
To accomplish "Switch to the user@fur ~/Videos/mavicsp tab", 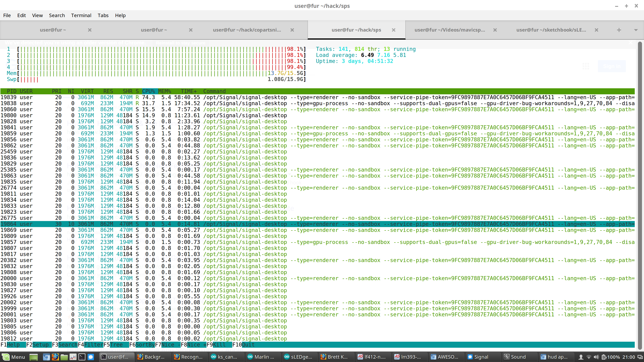I will 449,30.
